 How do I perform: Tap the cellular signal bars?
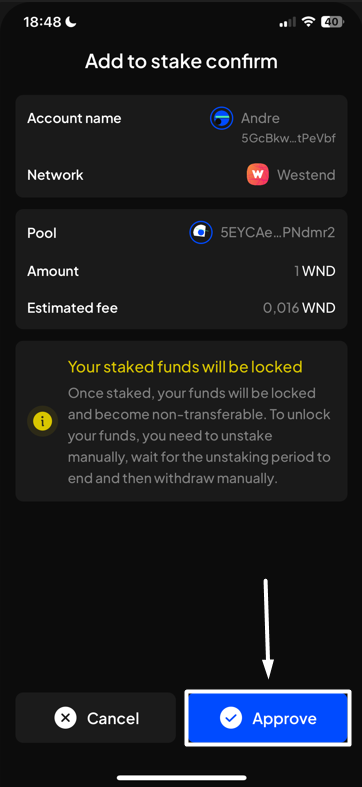coord(287,23)
